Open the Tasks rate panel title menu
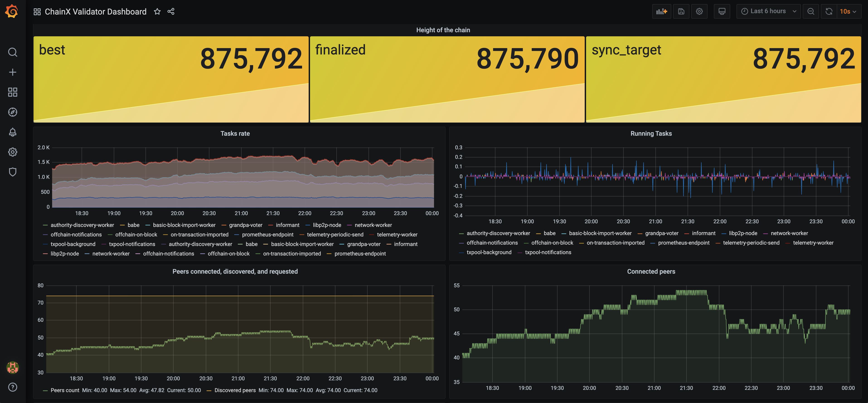 coord(235,134)
